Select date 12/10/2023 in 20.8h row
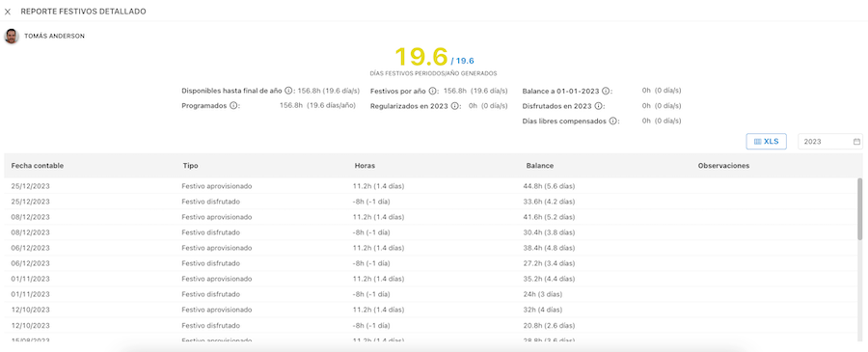 (x=31, y=325)
